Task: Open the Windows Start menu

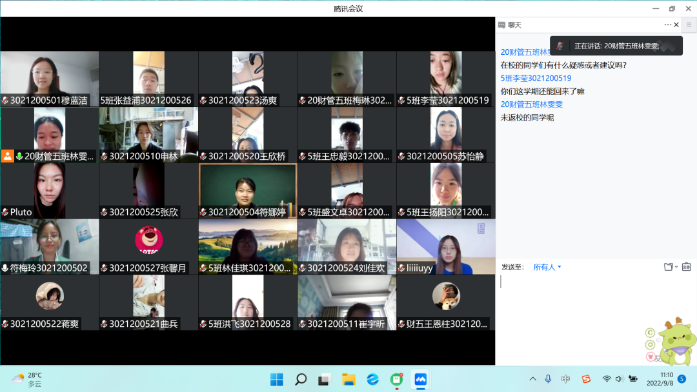Action: (x=276, y=379)
